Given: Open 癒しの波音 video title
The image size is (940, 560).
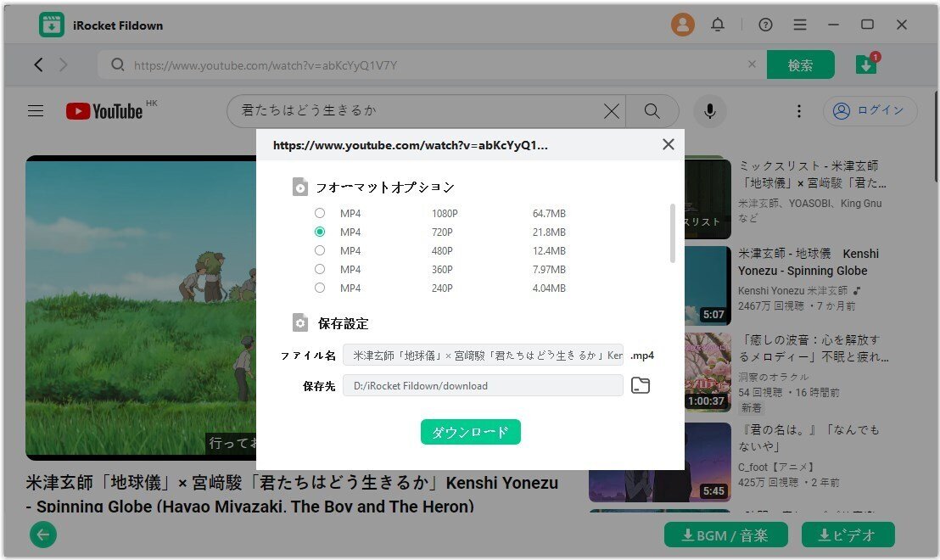Looking at the screenshot, I should point(814,349).
